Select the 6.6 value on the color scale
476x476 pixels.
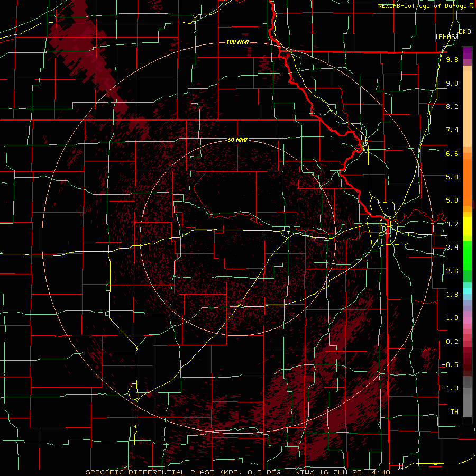click(452, 153)
